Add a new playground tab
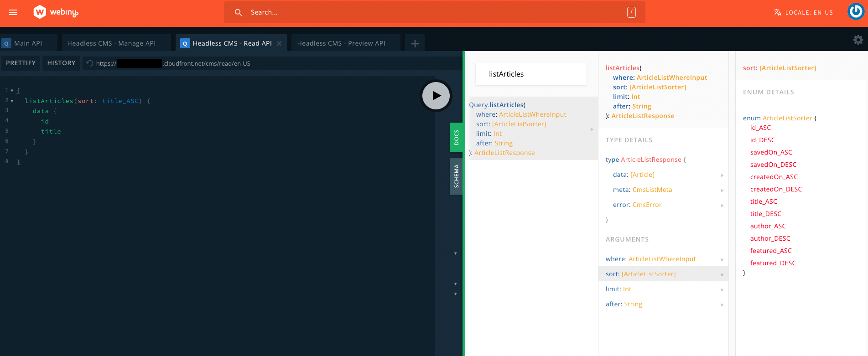This screenshot has width=868, height=356. (x=415, y=44)
